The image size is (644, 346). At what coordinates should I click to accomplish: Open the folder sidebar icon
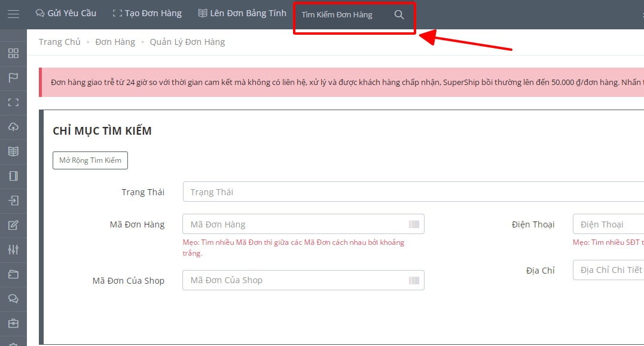[x=13, y=274]
